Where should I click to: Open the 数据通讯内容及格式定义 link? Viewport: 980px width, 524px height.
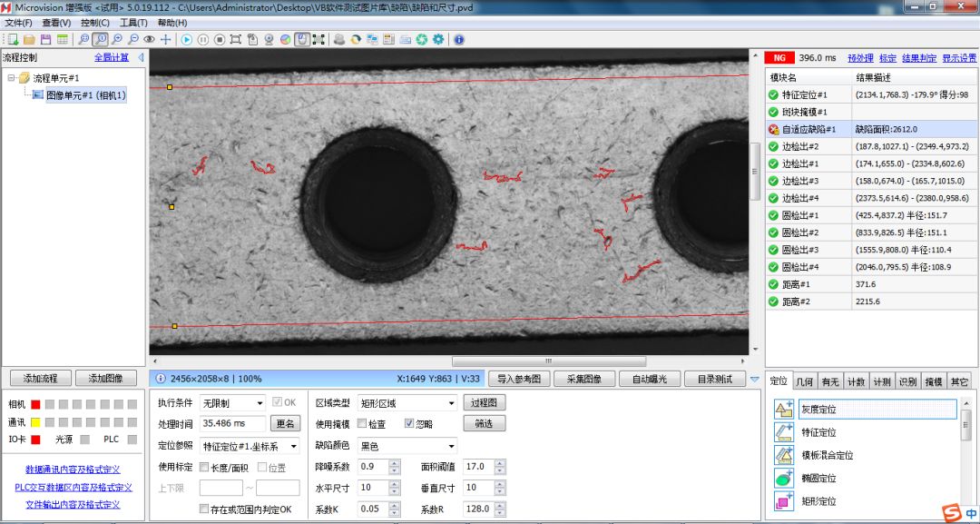(73, 470)
